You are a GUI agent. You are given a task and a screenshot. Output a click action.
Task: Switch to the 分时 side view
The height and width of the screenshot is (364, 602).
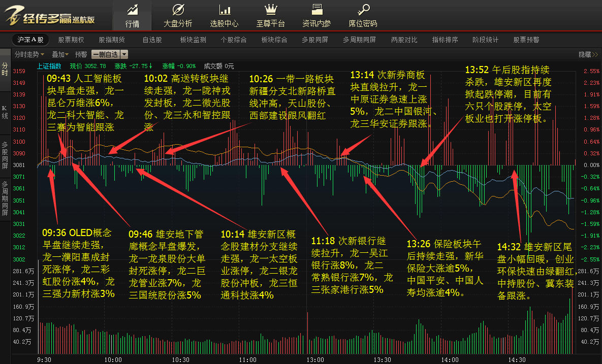[5, 69]
